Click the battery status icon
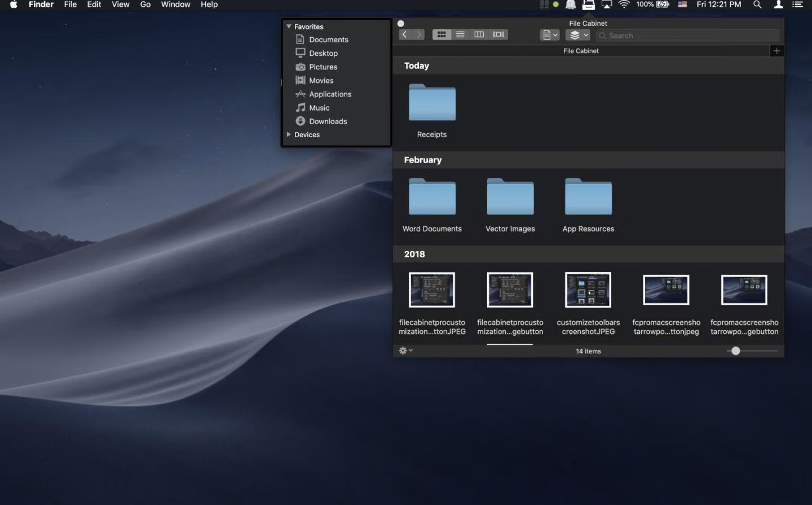This screenshot has width=812, height=505. [x=663, y=5]
